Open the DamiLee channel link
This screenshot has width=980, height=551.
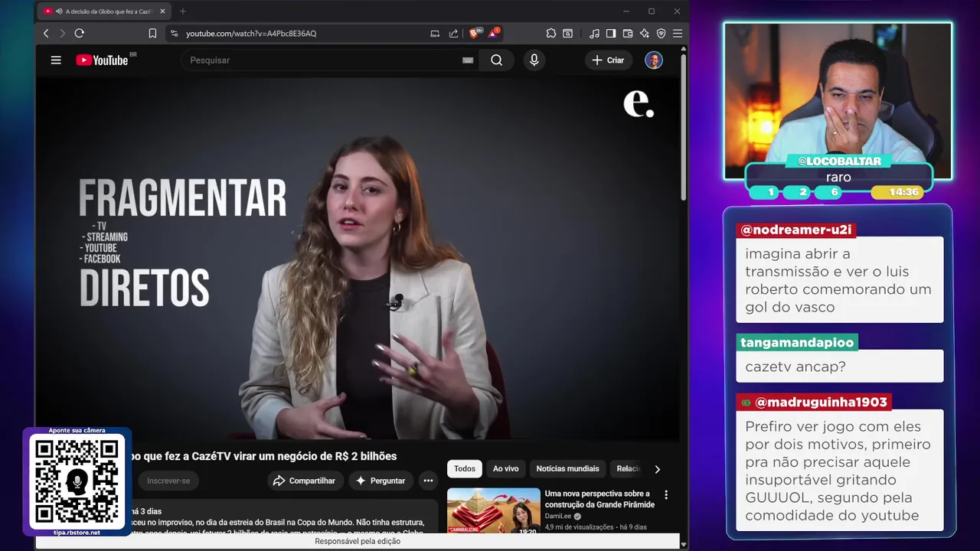[x=558, y=517]
